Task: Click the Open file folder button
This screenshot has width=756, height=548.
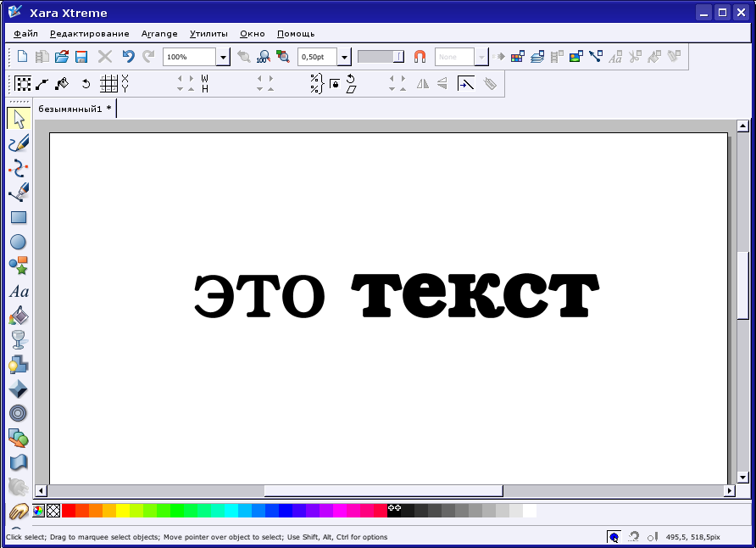Action: [x=62, y=57]
